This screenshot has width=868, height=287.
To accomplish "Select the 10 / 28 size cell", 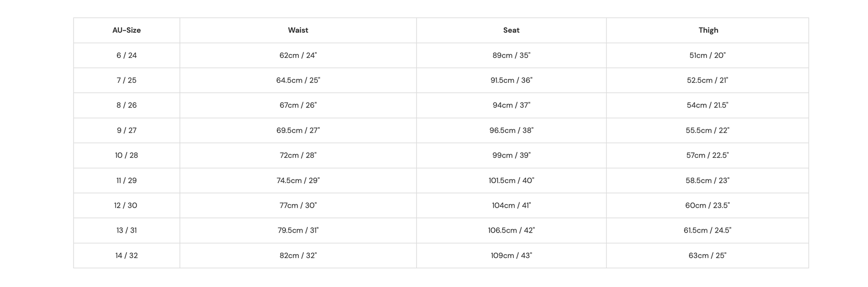I will click(127, 155).
